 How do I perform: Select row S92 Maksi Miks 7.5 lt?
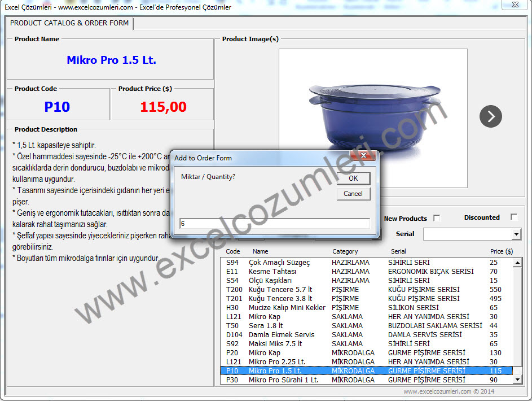coord(367,343)
